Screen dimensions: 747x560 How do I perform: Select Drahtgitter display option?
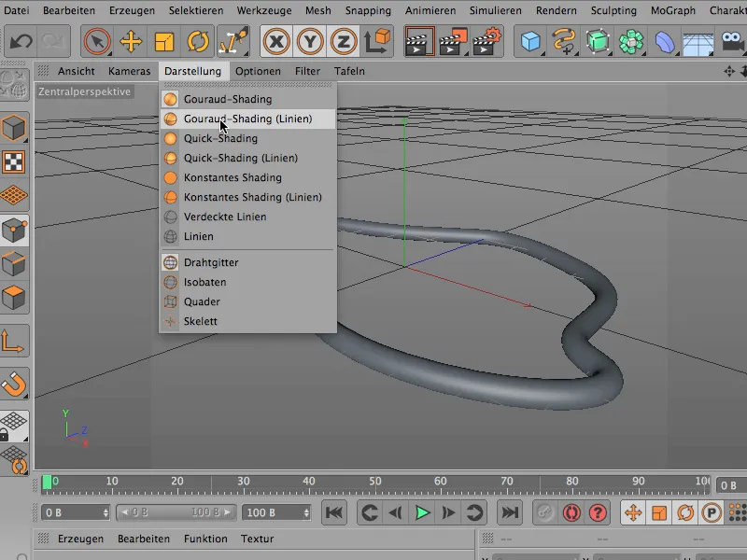click(247, 262)
